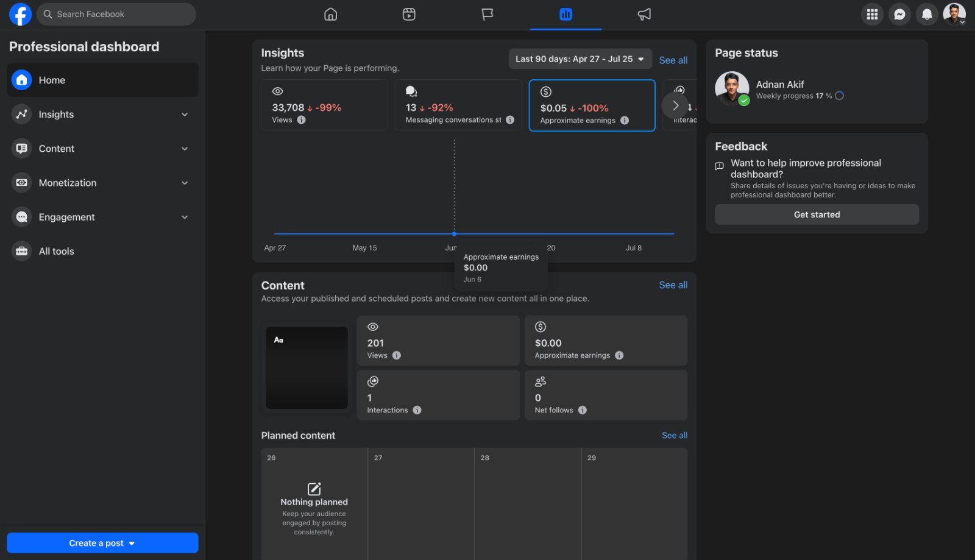
Task: Click See all link in Content
Action: pos(673,285)
